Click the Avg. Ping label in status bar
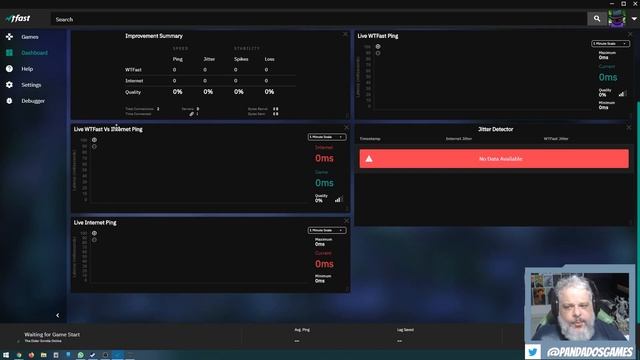 pos(302,330)
